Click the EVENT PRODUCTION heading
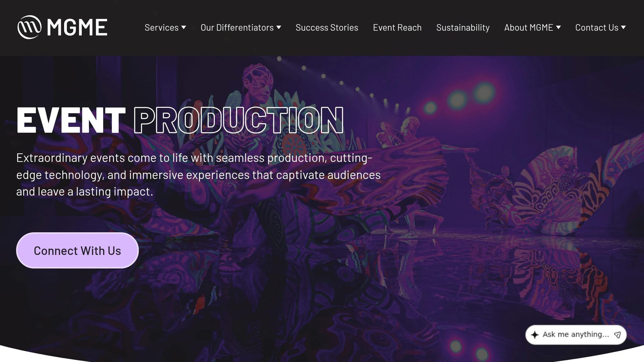This screenshot has height=362, width=644. (180, 120)
